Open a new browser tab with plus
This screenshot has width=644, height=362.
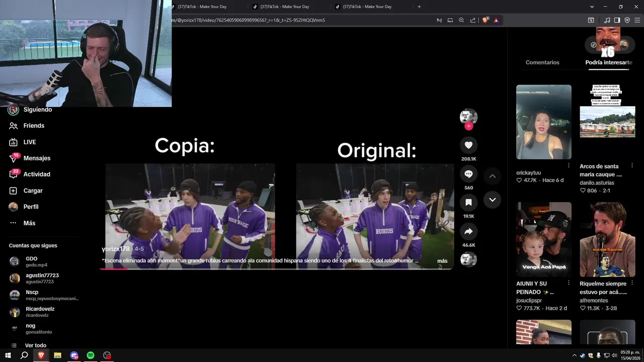(x=419, y=7)
